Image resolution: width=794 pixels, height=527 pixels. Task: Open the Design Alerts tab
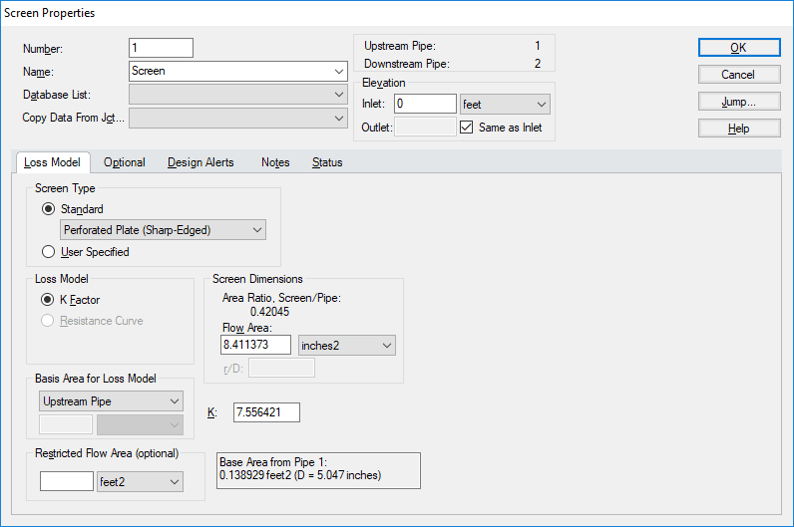click(200, 162)
